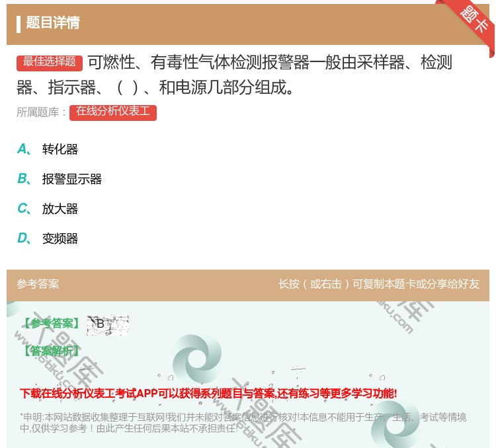Open the 在线分析仪表工 question bank tag
This screenshot has height=448, width=496.
coord(113,112)
